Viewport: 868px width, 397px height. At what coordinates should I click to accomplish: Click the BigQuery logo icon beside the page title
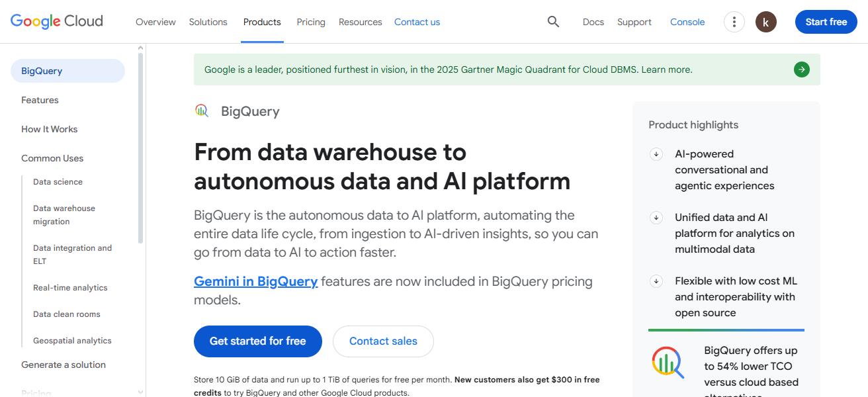pyautogui.click(x=201, y=110)
